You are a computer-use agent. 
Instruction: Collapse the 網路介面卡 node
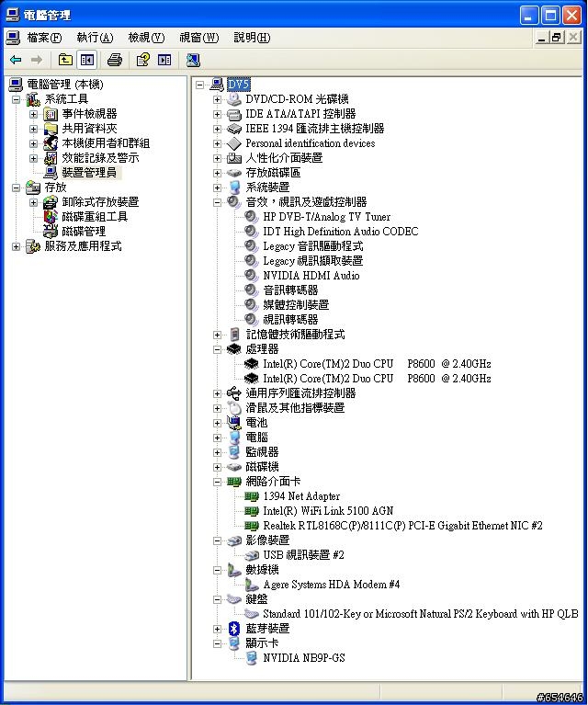(x=217, y=482)
